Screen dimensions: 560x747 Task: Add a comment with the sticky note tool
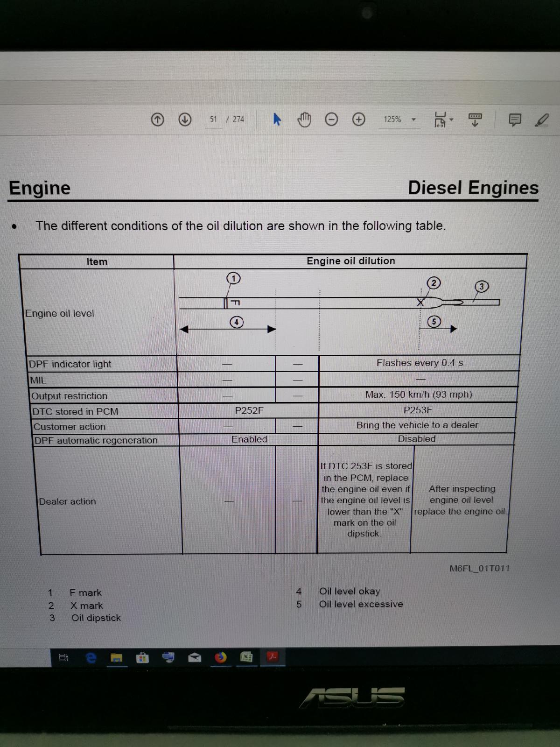point(515,120)
